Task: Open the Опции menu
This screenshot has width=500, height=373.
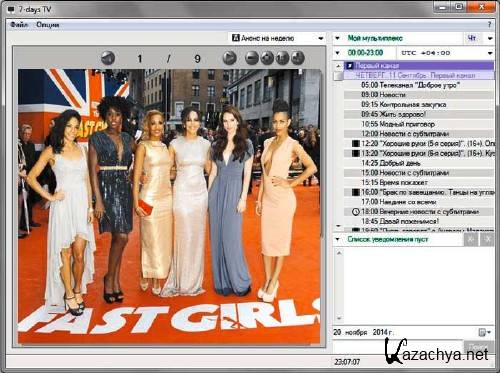Action: tap(48, 25)
